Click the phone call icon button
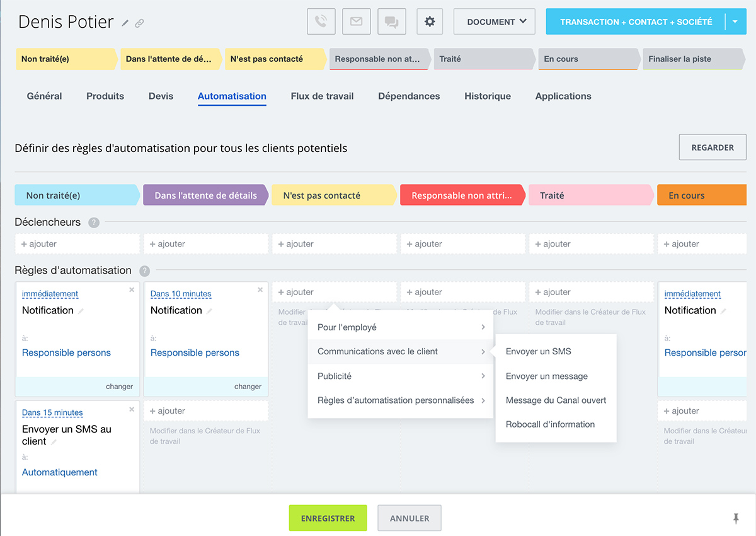 (x=321, y=21)
